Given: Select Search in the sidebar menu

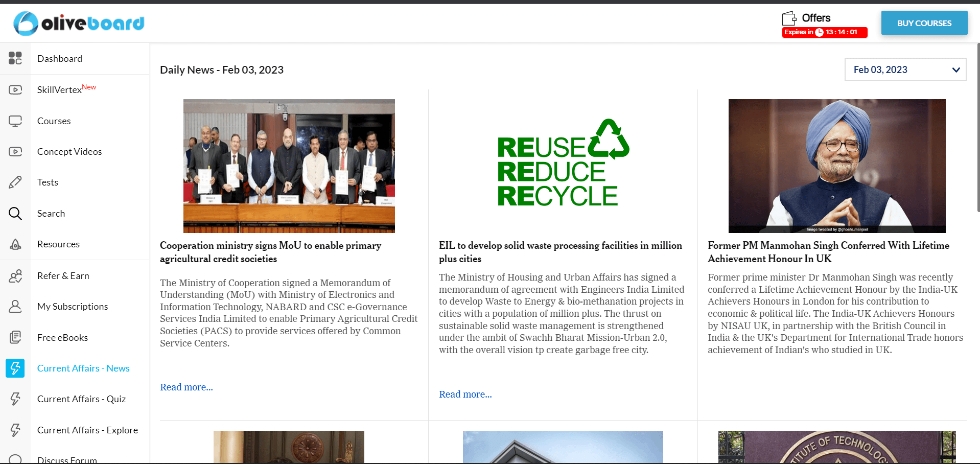Looking at the screenshot, I should pyautogui.click(x=51, y=214).
